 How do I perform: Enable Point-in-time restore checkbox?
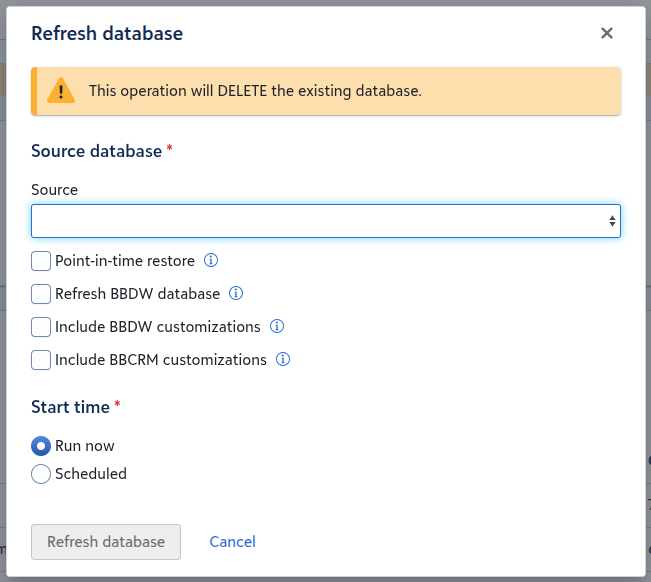(41, 261)
